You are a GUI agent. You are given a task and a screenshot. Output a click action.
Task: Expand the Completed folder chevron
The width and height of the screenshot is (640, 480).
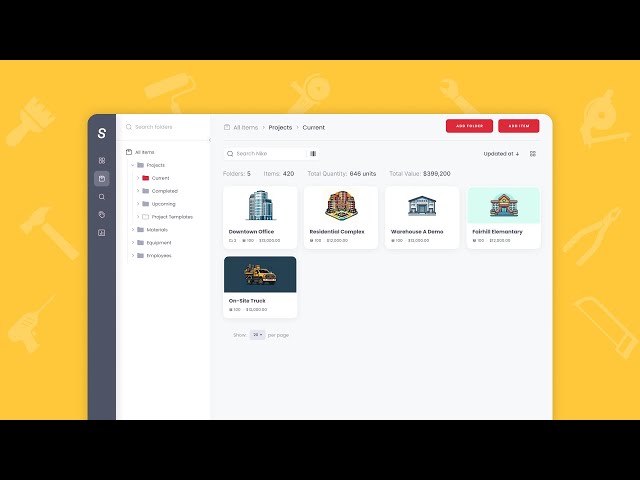138,191
